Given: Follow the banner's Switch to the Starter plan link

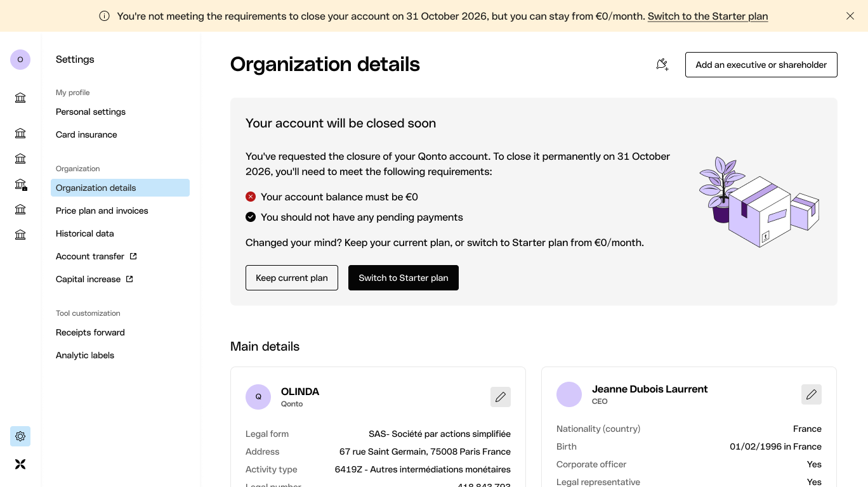Looking at the screenshot, I should [707, 16].
